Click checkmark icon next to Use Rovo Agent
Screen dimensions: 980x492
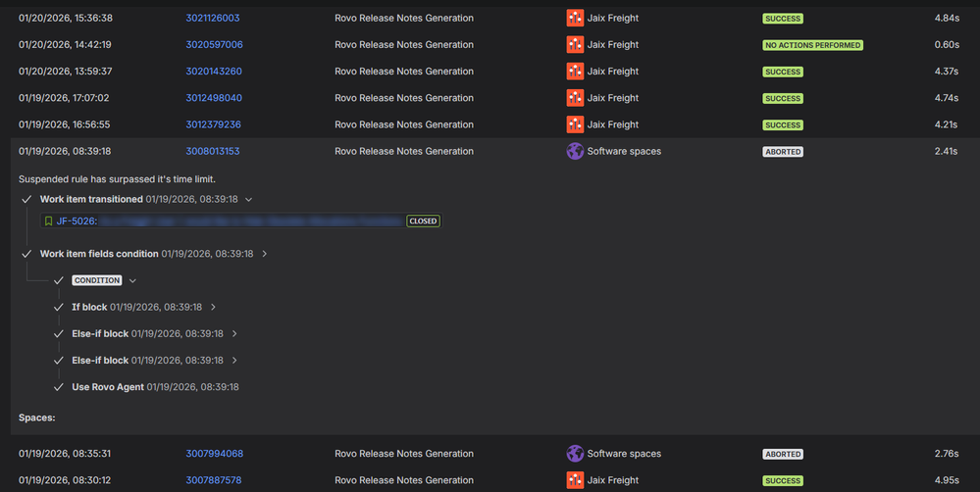[x=58, y=387]
